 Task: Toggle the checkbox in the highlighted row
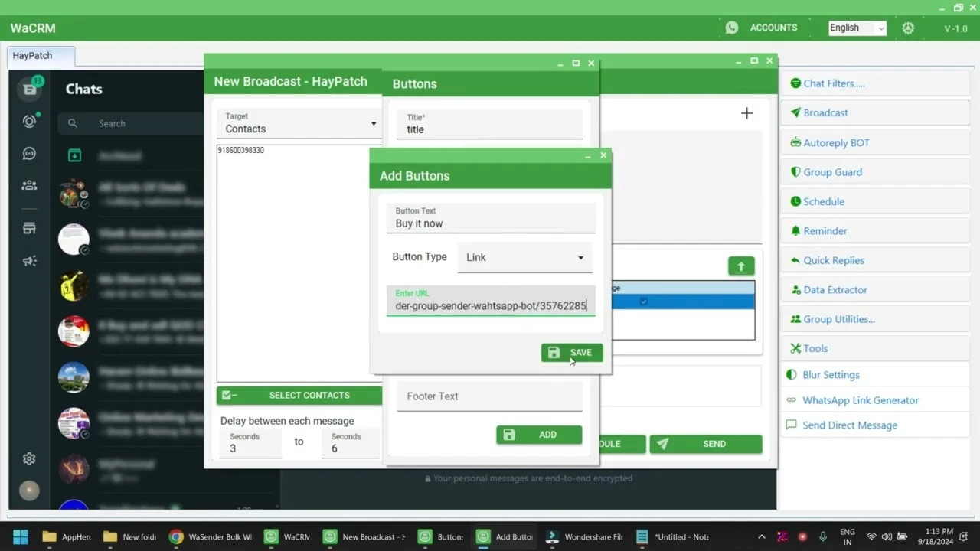tap(644, 302)
